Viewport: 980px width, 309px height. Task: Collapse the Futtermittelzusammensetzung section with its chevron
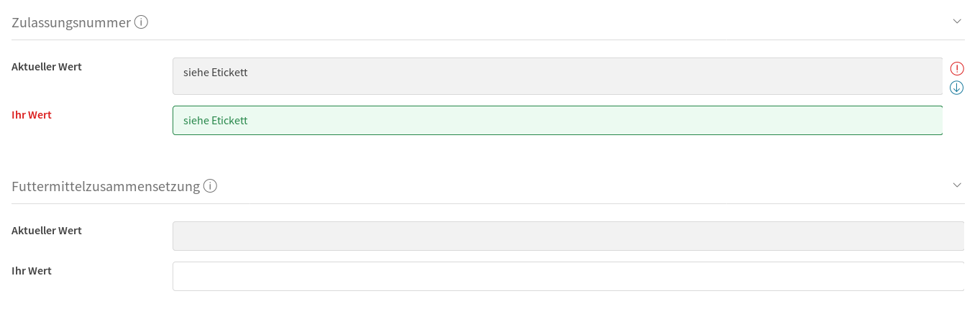[957, 185]
